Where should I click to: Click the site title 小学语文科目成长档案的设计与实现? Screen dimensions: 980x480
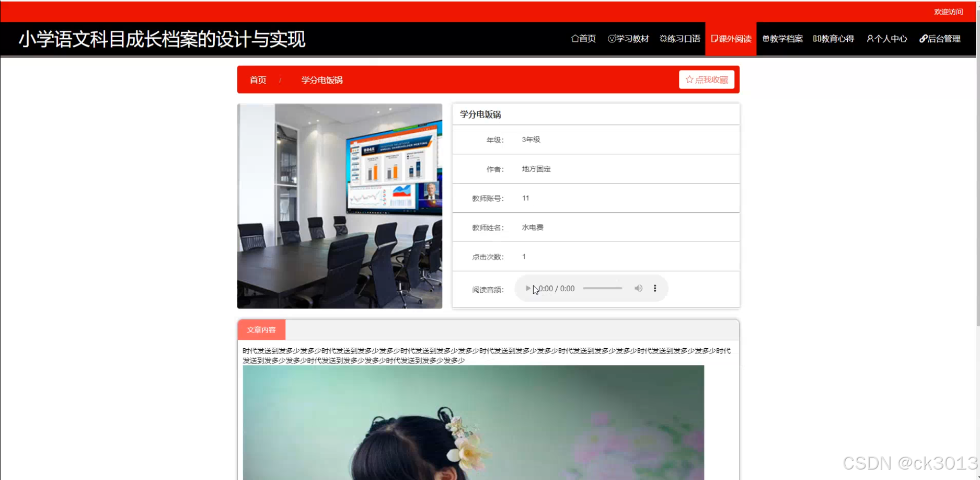162,39
